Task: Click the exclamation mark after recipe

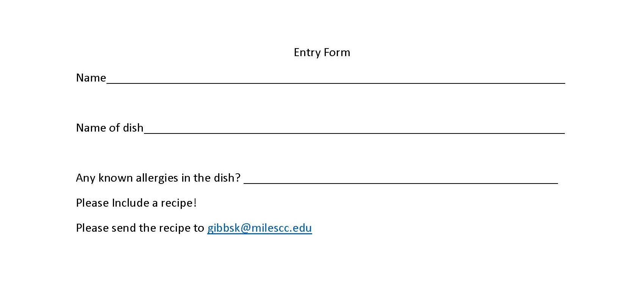Action: (x=195, y=203)
